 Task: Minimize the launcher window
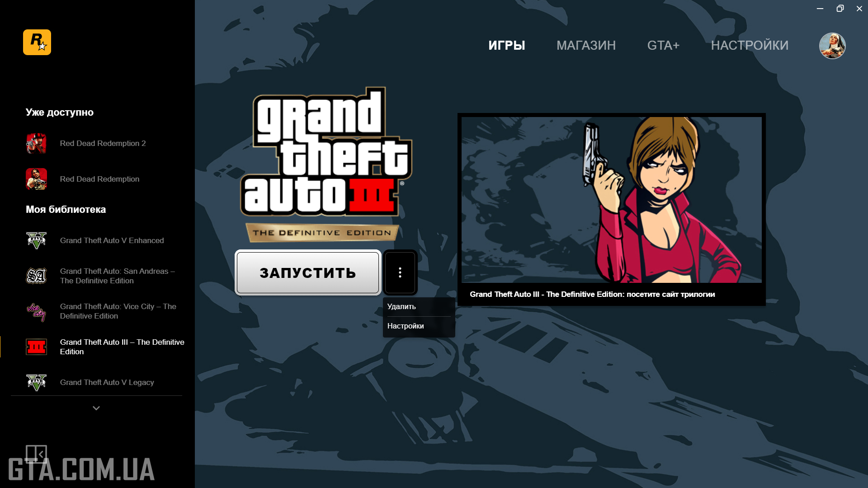pos(820,9)
